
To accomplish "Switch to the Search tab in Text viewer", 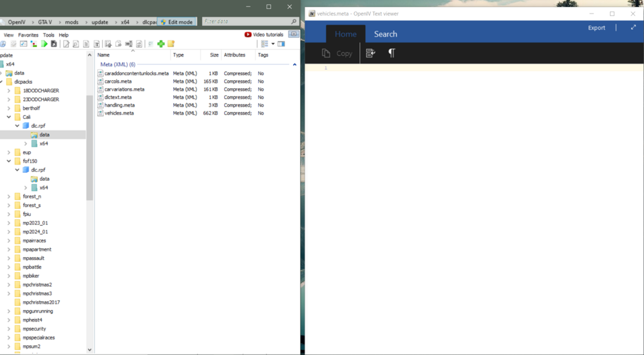I will (x=385, y=34).
